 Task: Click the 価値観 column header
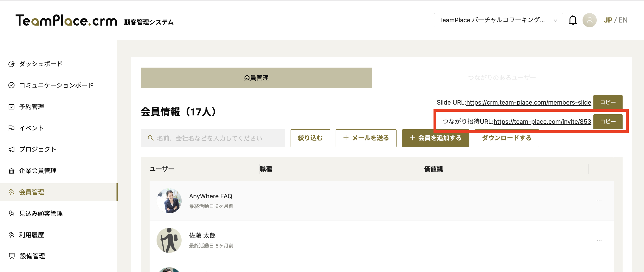click(x=434, y=169)
